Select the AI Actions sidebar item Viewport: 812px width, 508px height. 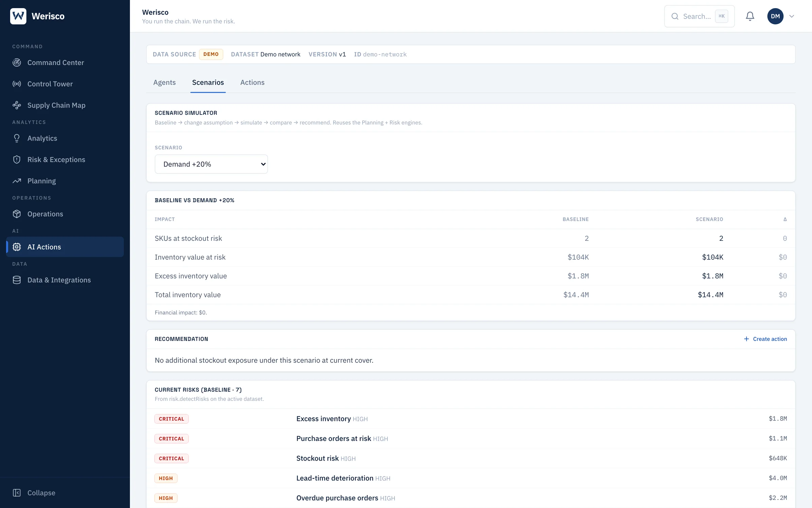[65, 247]
